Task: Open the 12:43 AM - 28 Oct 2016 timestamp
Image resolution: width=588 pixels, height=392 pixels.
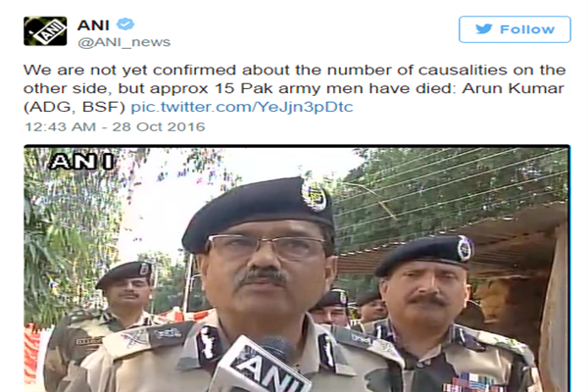Action: (115, 126)
